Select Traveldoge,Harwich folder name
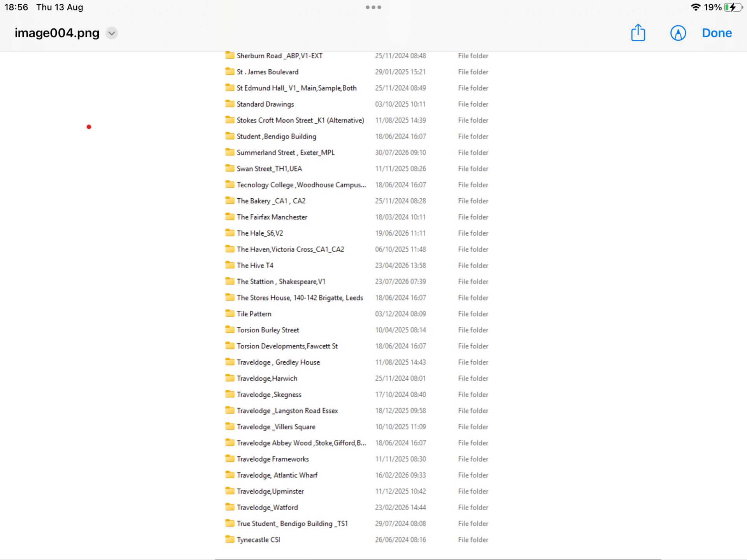The width and height of the screenshot is (747, 560). pos(267,378)
